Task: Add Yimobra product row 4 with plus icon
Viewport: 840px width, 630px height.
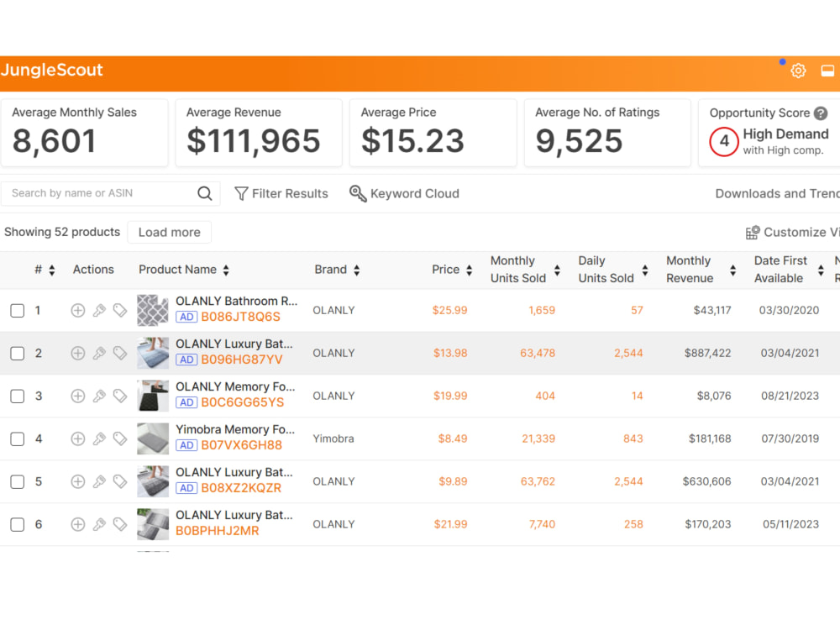Action: 77,438
